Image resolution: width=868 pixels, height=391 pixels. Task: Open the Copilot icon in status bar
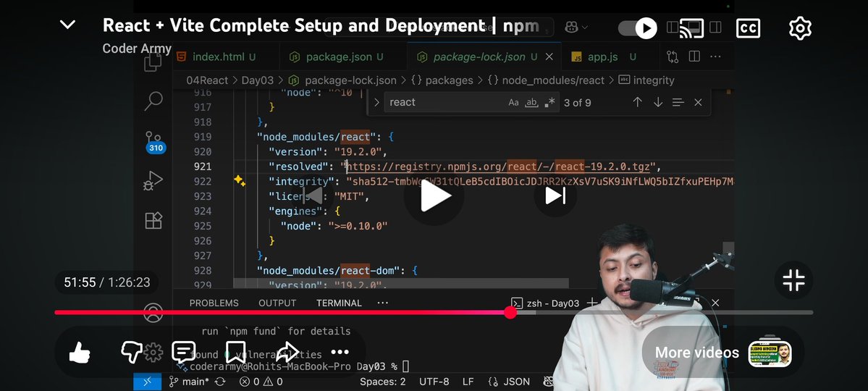coord(548,382)
